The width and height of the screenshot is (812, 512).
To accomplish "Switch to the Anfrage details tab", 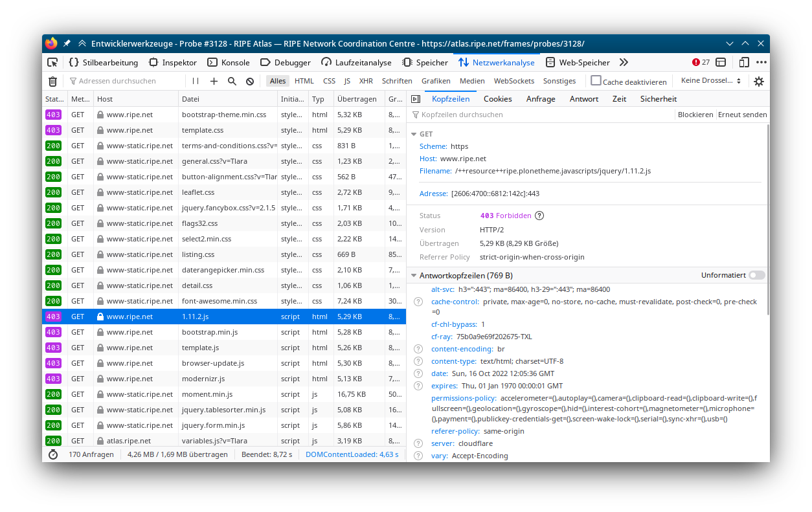I will [541, 99].
